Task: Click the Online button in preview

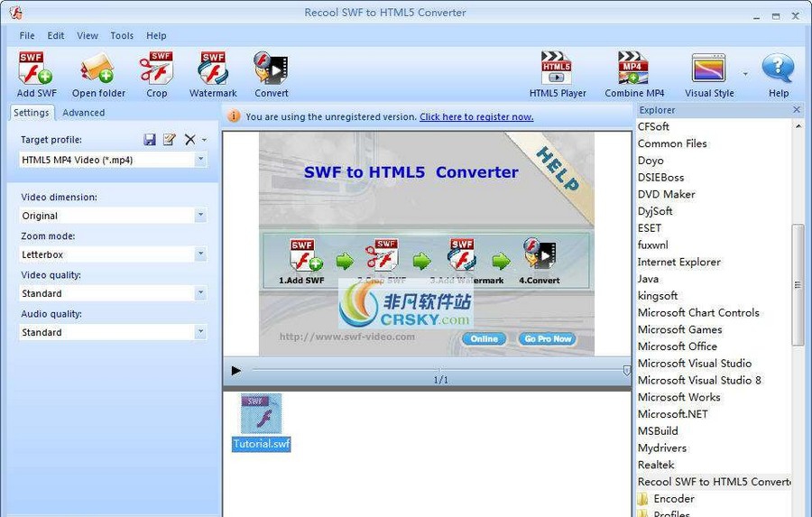Action: [x=484, y=338]
